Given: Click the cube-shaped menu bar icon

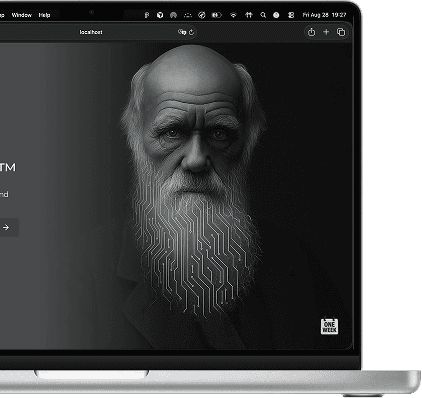Looking at the screenshot, I should 160,15.
